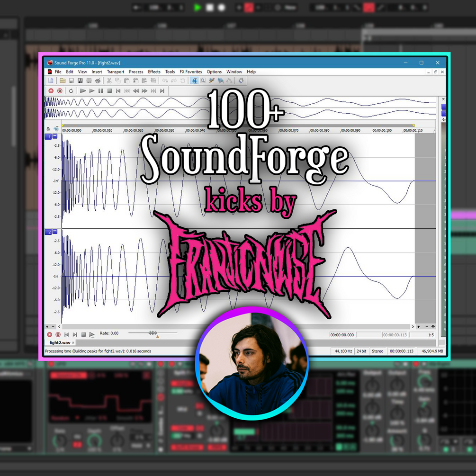Collapse channel 2 with its minus button
Screen dimensions: 476x476
[x=55, y=232]
